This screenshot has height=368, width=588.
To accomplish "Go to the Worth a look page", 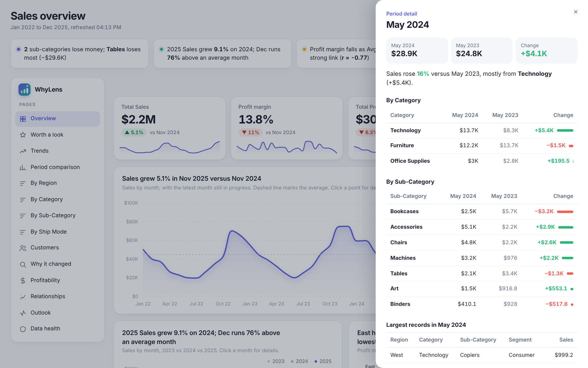I will pyautogui.click(x=57, y=135).
